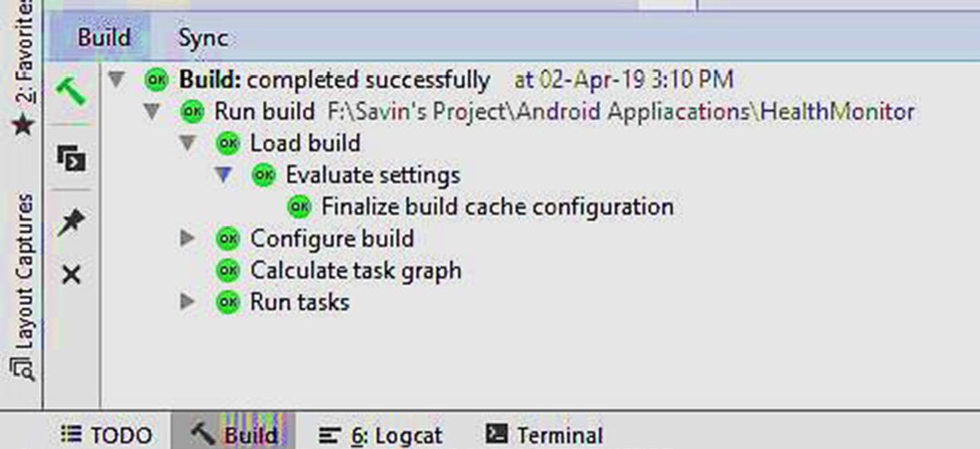Close the build output with X icon
The height and width of the screenshot is (449, 980).
tap(71, 274)
